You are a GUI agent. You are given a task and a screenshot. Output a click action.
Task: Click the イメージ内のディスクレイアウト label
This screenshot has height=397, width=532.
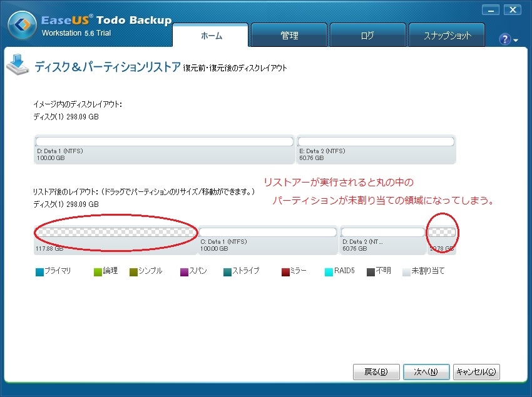pyautogui.click(x=78, y=104)
